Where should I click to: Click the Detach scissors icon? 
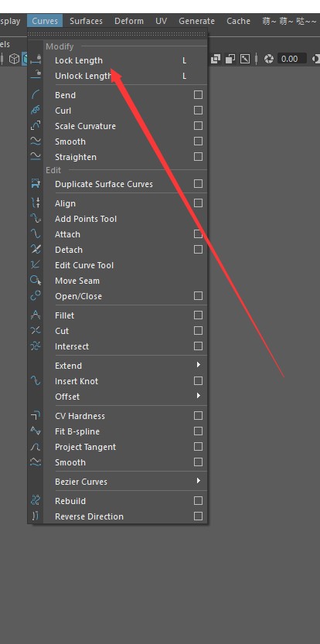(36, 250)
